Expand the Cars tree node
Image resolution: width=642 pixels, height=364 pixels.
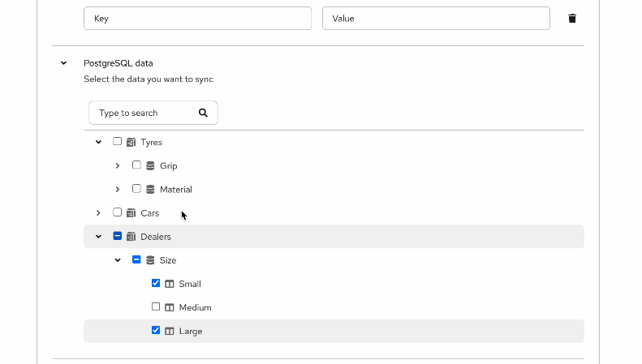[x=98, y=213]
